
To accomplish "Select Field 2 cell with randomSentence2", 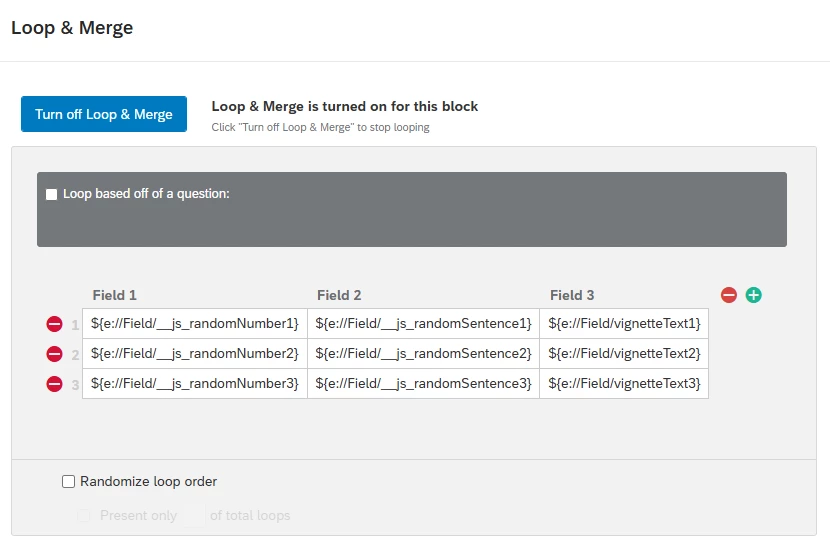I will pyautogui.click(x=423, y=354).
